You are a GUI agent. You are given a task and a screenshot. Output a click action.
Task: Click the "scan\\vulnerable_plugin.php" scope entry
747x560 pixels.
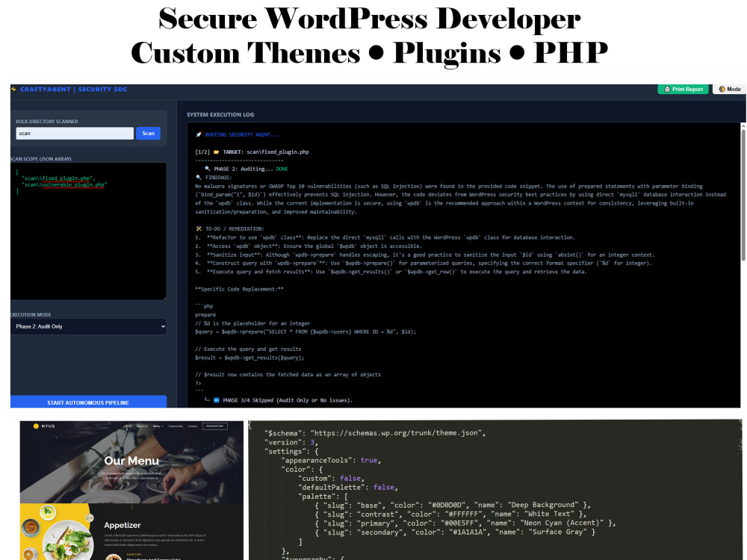(x=64, y=184)
